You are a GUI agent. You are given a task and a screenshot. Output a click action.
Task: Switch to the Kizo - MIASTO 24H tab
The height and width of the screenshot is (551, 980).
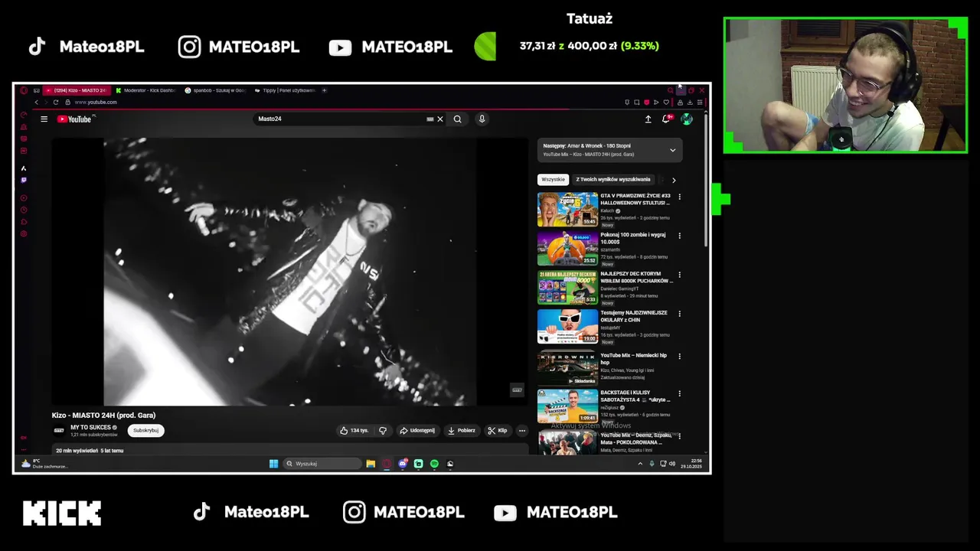coord(77,90)
